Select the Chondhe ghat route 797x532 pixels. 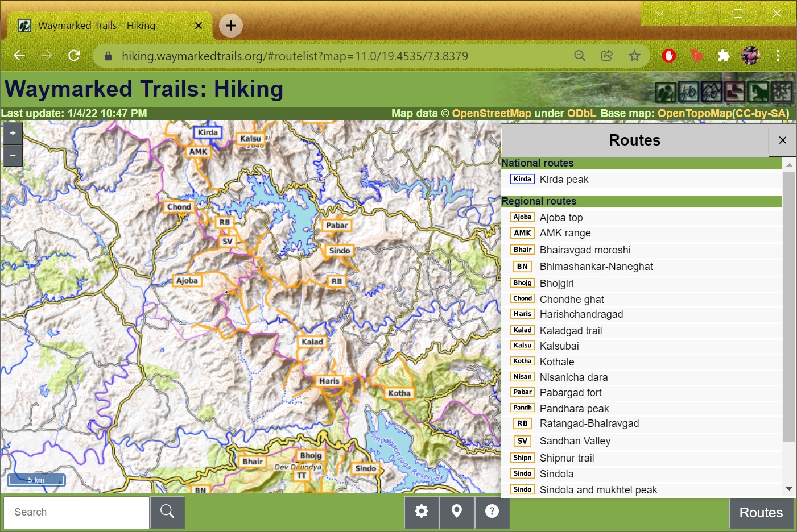tap(642, 299)
